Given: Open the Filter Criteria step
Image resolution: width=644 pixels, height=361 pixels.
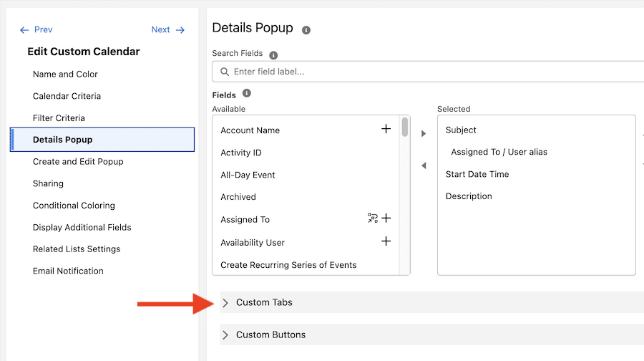Looking at the screenshot, I should (x=59, y=118).
